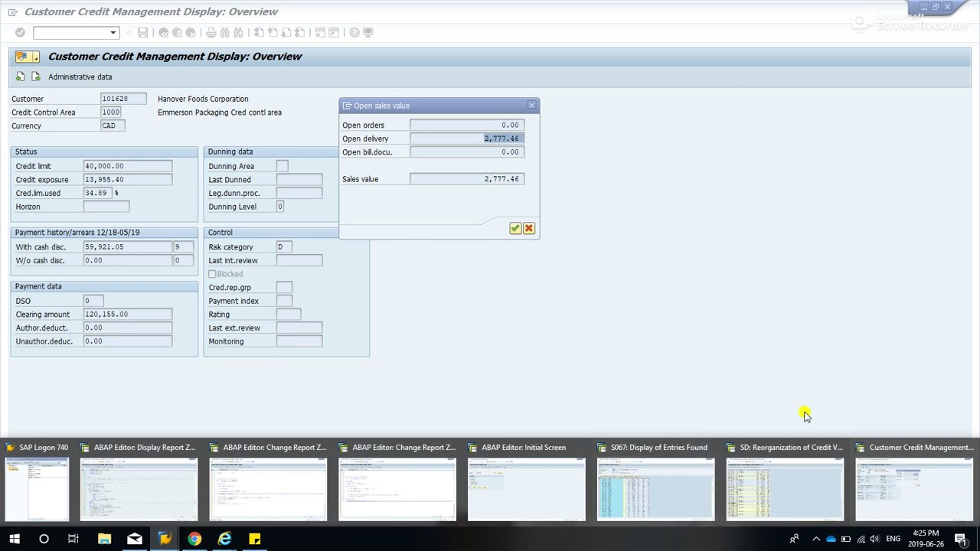Viewport: 980px width, 551px height.
Task: Open Task View on taskbar
Action: pos(73,539)
